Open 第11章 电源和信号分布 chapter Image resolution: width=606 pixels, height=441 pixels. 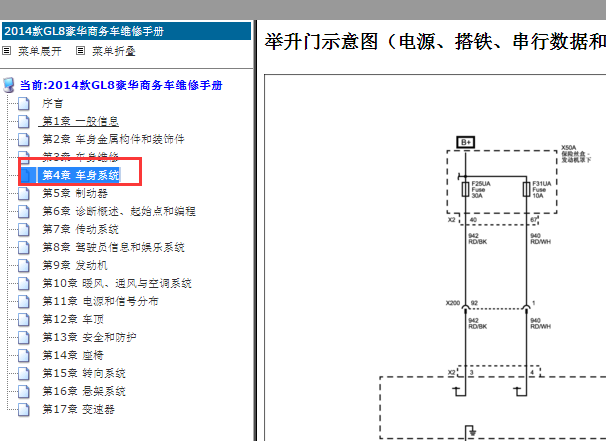click(100, 301)
